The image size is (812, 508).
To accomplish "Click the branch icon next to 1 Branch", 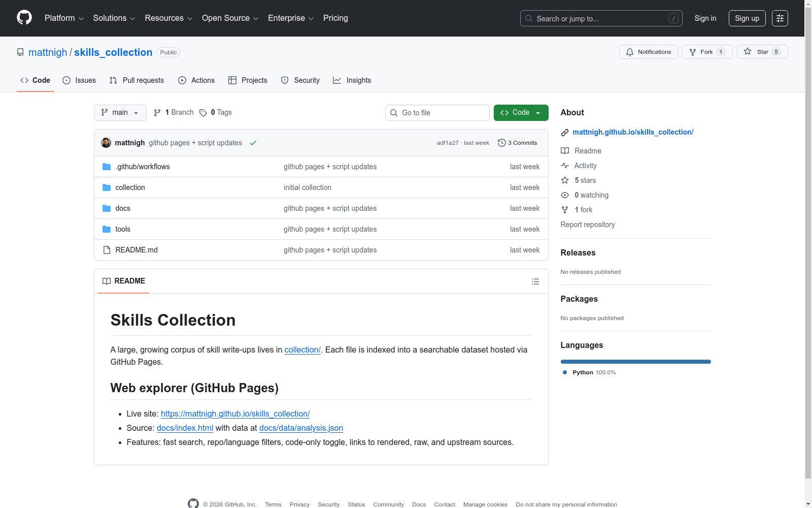I will (157, 113).
